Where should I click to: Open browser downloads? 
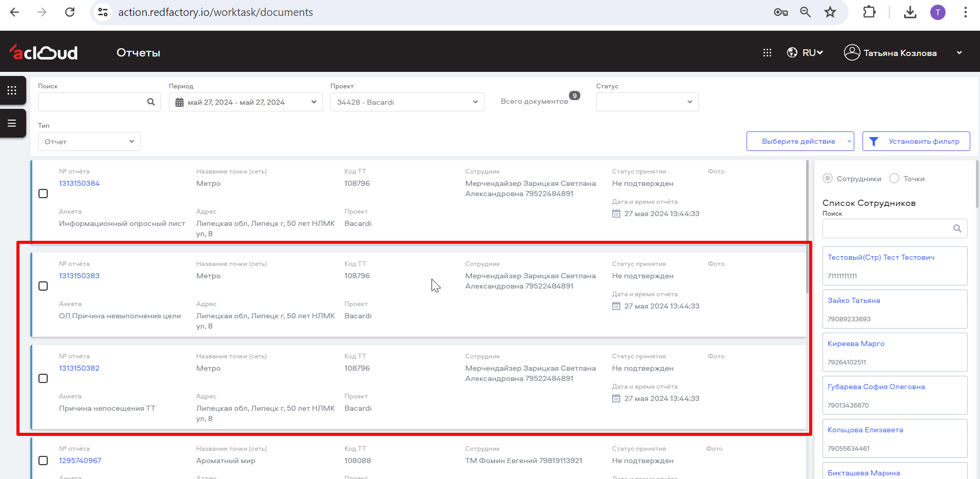pyautogui.click(x=910, y=12)
